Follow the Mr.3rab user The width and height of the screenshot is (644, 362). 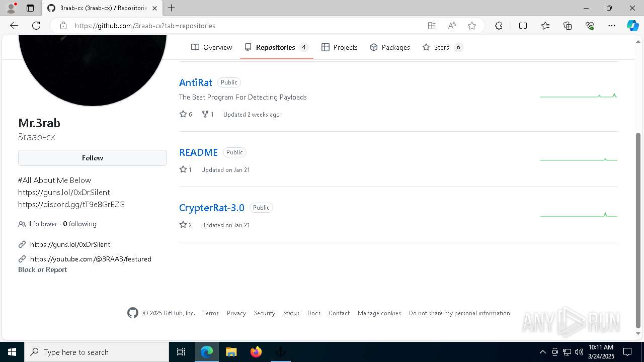point(93,158)
